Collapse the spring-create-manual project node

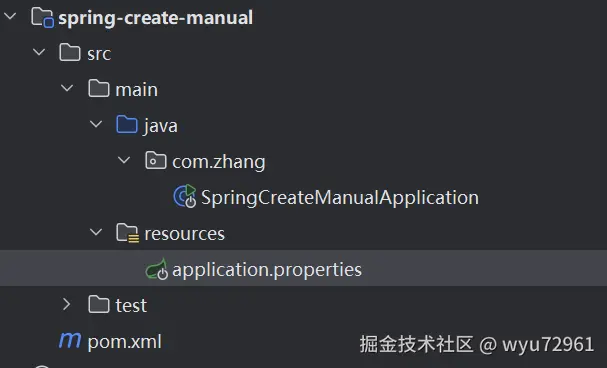tap(10, 16)
